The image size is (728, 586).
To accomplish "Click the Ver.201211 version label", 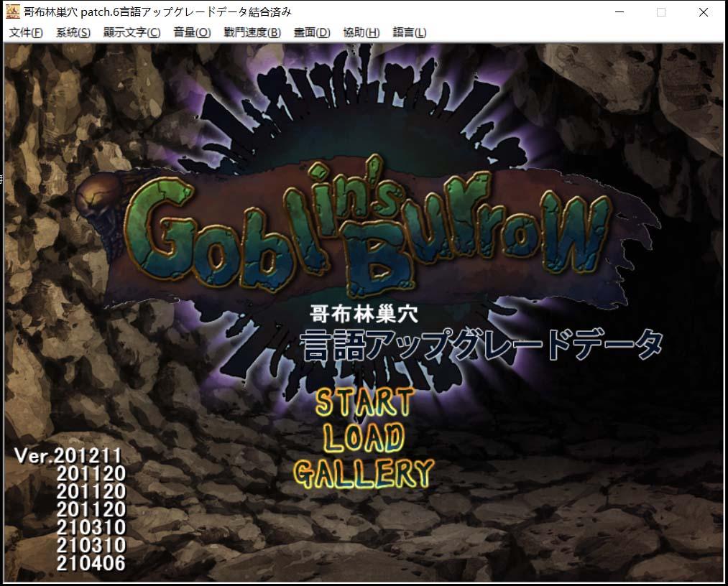I will (68, 456).
